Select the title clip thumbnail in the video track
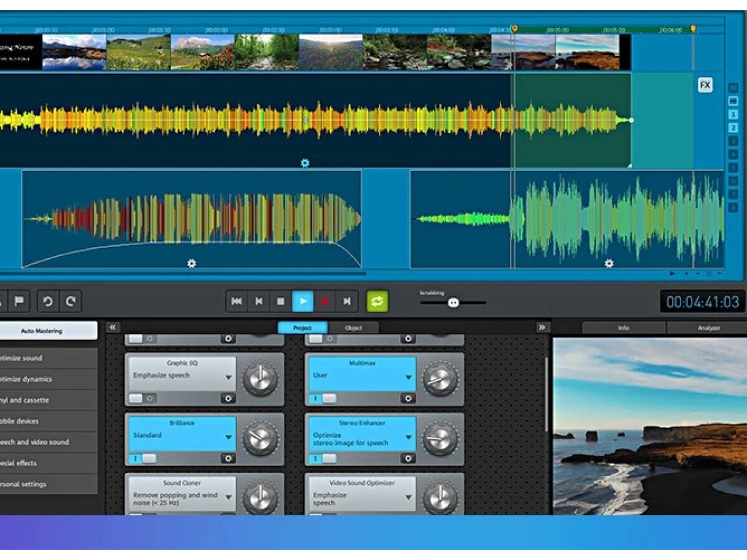Viewport: 747px width, 560px height. click(21, 52)
